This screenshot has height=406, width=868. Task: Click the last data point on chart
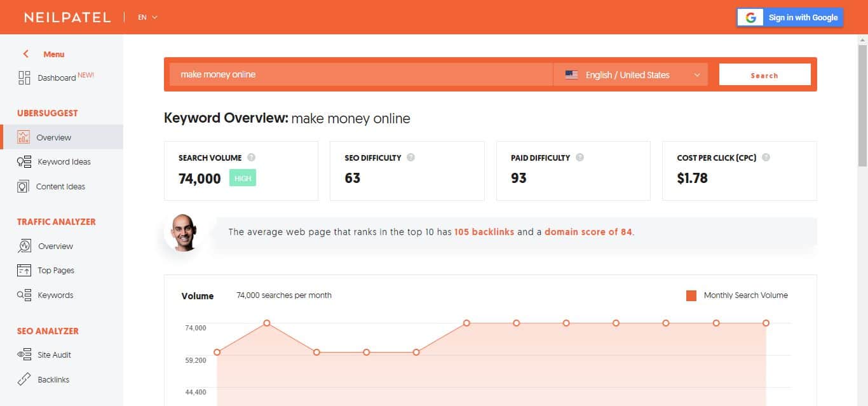click(x=766, y=323)
